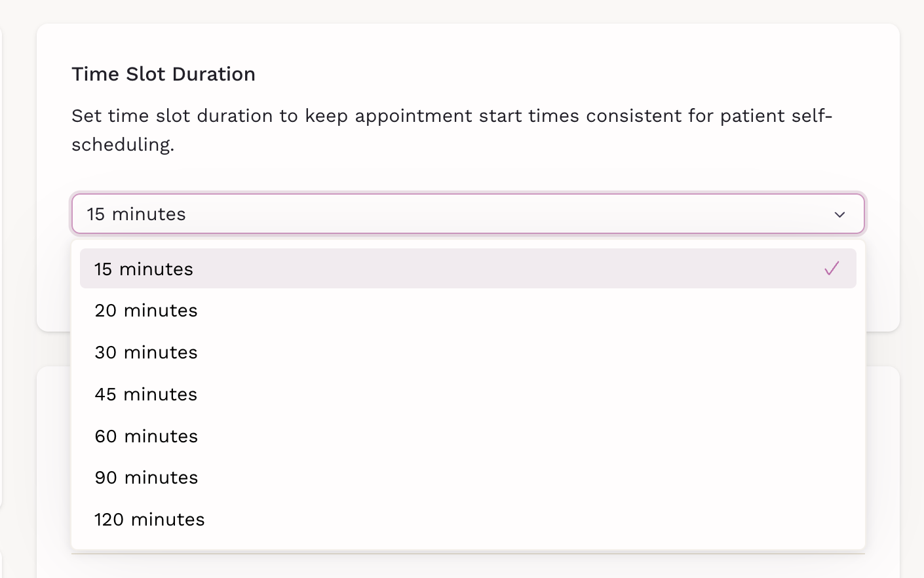Pick the 30 minutes option
The height and width of the screenshot is (578, 924).
point(146,353)
